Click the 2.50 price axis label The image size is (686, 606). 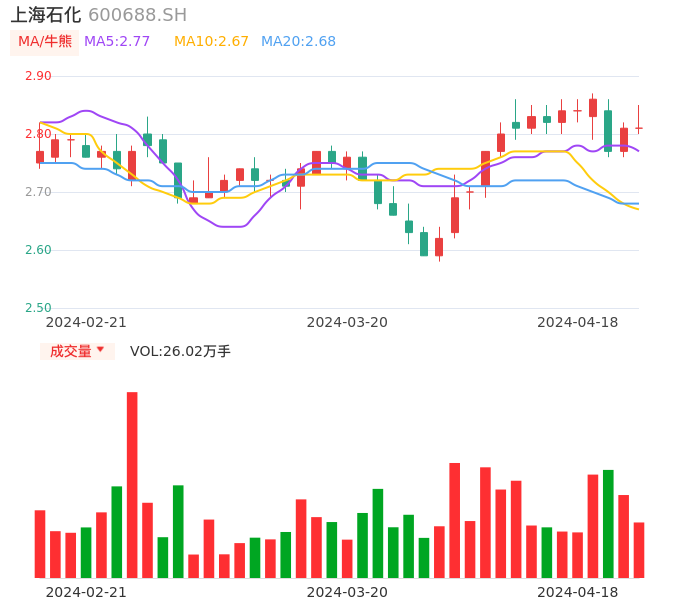[x=38, y=308]
